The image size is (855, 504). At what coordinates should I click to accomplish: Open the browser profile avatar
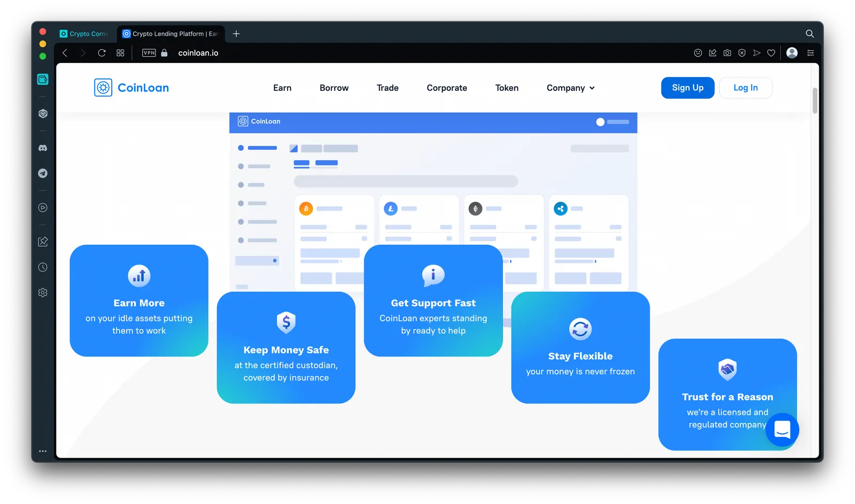[x=792, y=52]
